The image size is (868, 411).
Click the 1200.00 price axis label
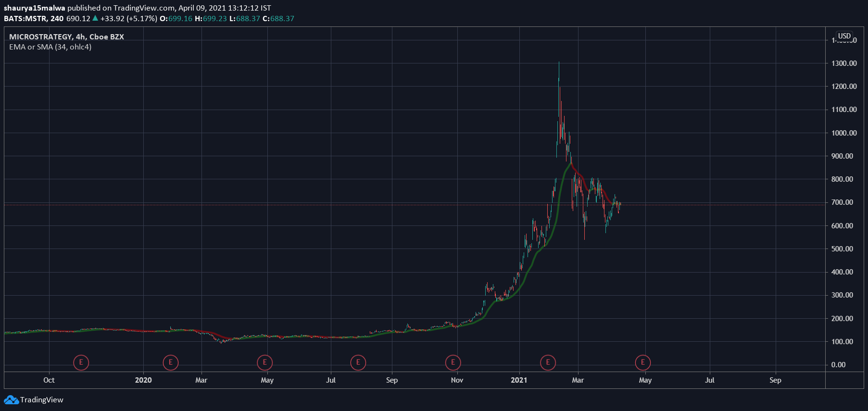844,87
